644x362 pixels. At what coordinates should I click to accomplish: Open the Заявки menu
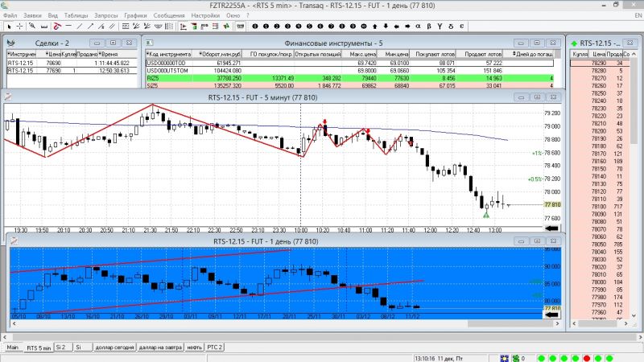(x=32, y=15)
